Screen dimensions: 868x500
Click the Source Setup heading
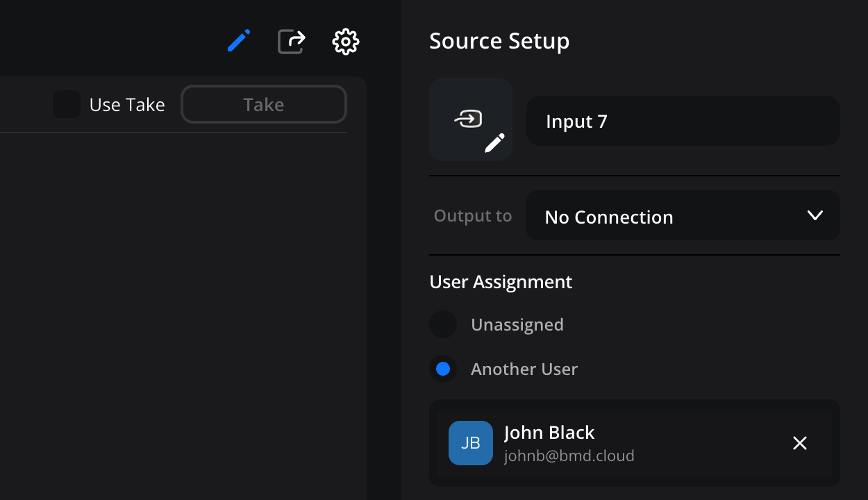499,41
